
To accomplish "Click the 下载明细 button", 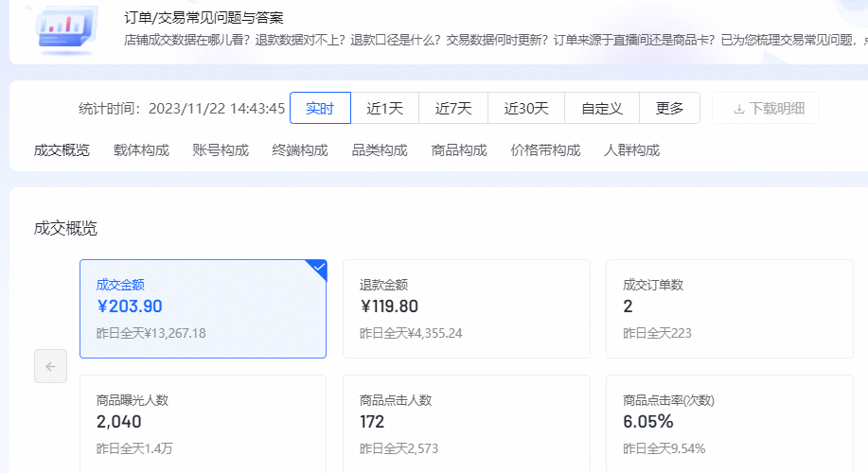I will [766, 108].
